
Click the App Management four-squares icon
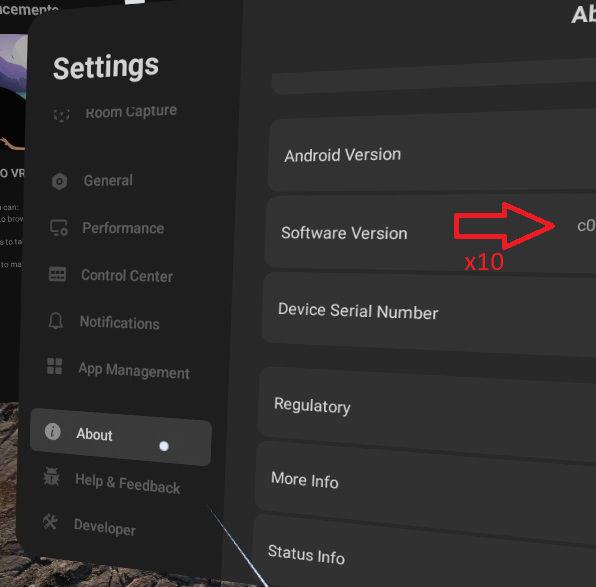54,366
